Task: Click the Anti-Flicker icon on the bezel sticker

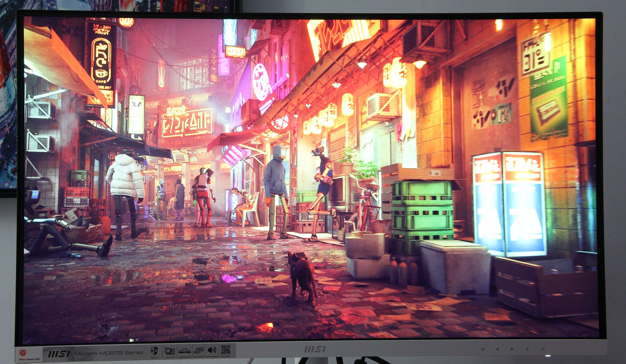Action: click(170, 351)
